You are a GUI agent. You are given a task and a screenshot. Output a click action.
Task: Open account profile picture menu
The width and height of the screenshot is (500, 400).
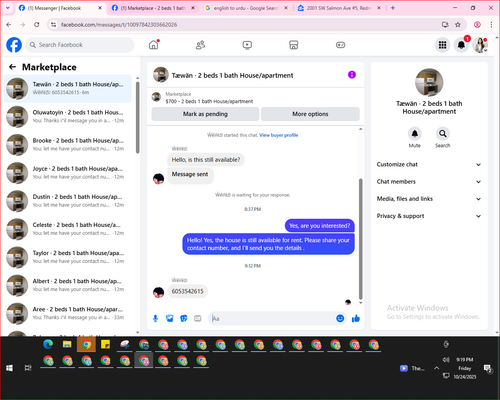coord(480,45)
